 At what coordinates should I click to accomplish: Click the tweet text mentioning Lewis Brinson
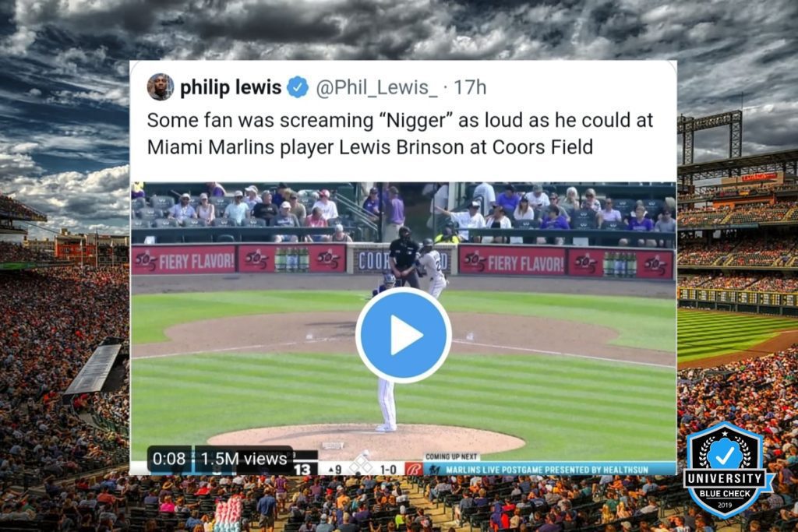400,134
